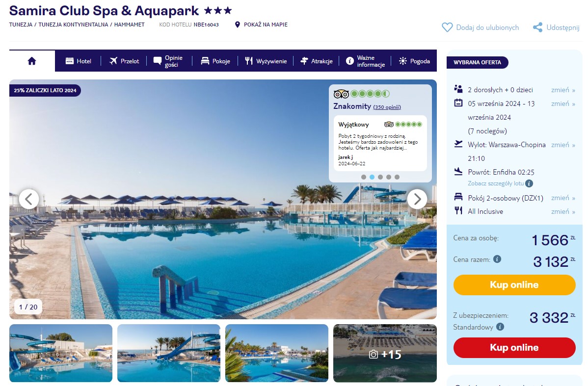Open the +15 more photos thumbnail
Screen dimensions: 588x386
pyautogui.click(x=385, y=353)
